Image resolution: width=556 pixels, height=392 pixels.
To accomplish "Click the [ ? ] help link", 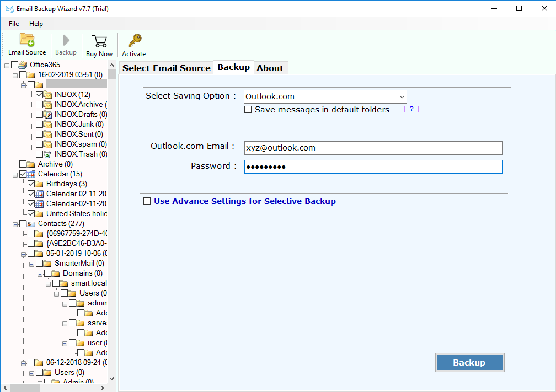I will coord(411,109).
